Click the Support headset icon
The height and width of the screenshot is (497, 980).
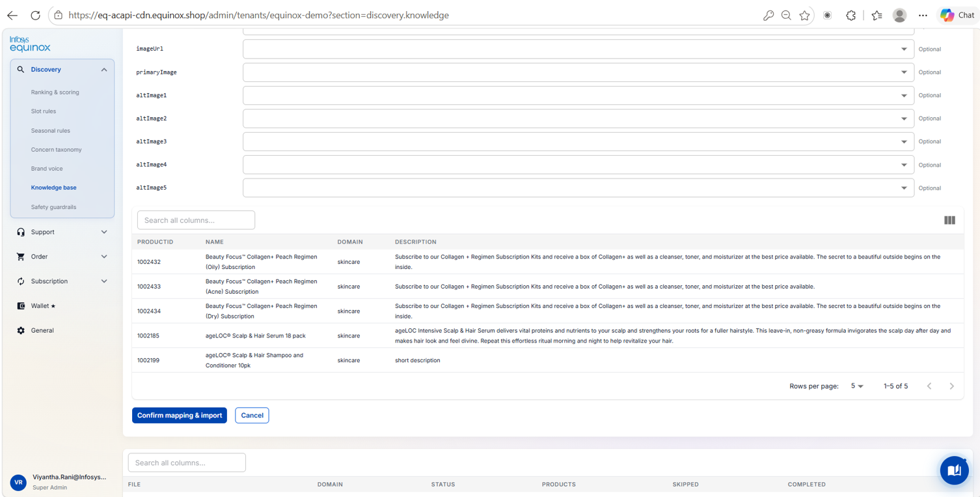pos(21,232)
